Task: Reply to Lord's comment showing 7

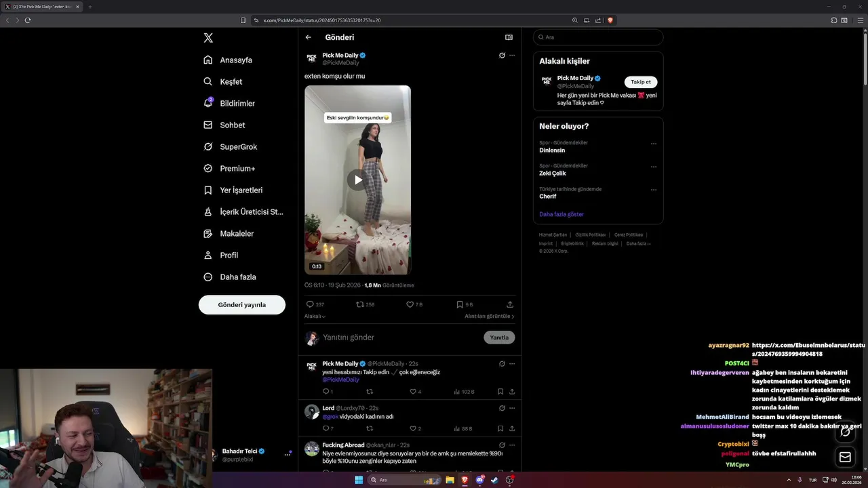Action: (x=328, y=428)
